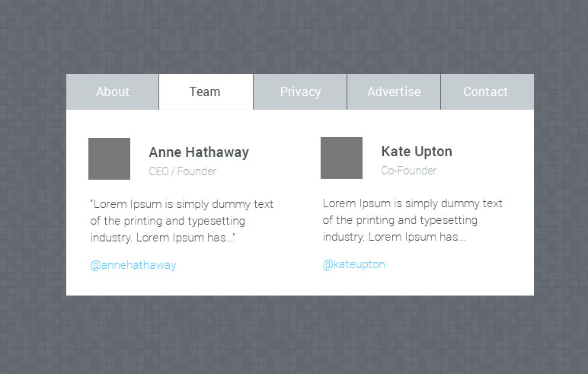
Task: Click the Kate Upton name heading
Action: pos(417,152)
